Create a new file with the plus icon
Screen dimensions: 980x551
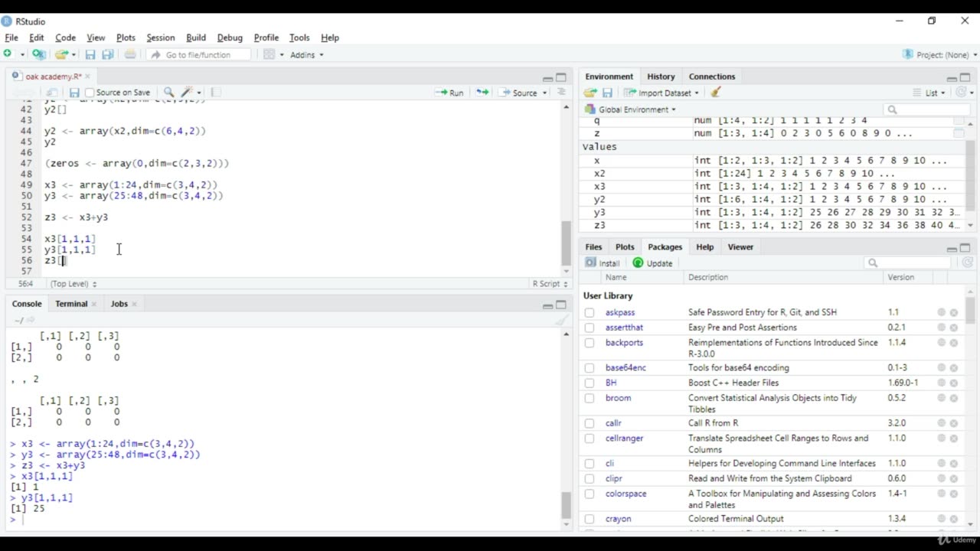[x=8, y=54]
